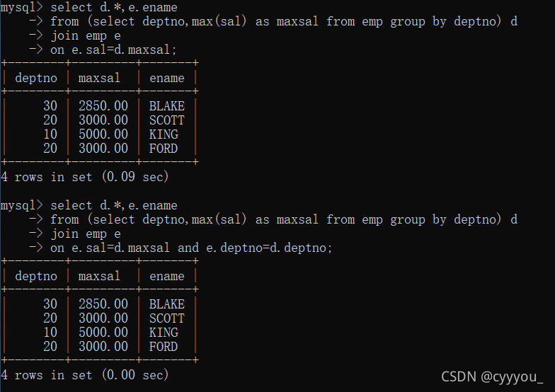Image resolution: width=555 pixels, height=392 pixels.
Task: Click the first 'on e.sal=d.maxsal;' line
Action: pyautogui.click(x=113, y=50)
